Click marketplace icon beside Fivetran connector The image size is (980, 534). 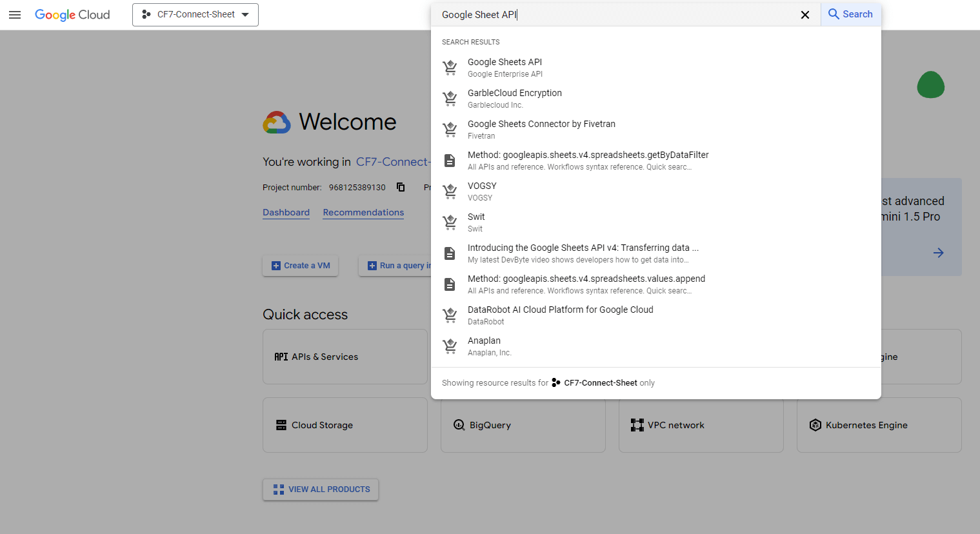tap(450, 129)
